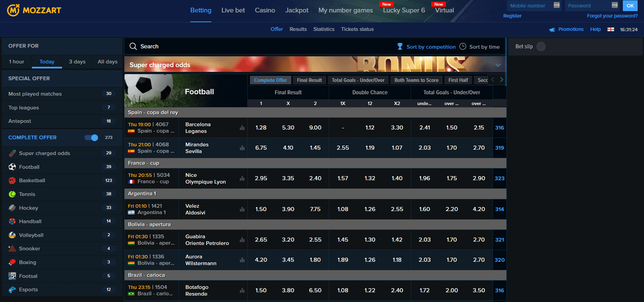Click the Tennis ball icon
The height and width of the screenshot is (302, 644).
[12, 194]
